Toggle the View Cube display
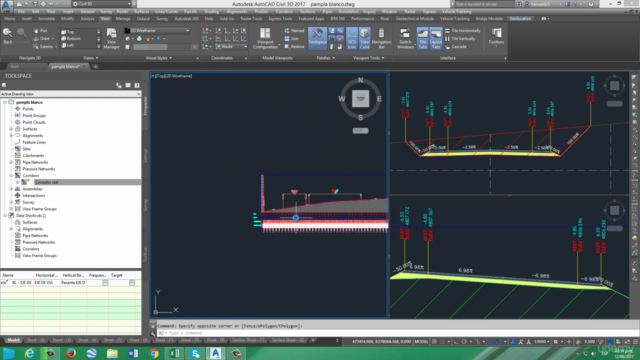 pyautogui.click(x=364, y=39)
